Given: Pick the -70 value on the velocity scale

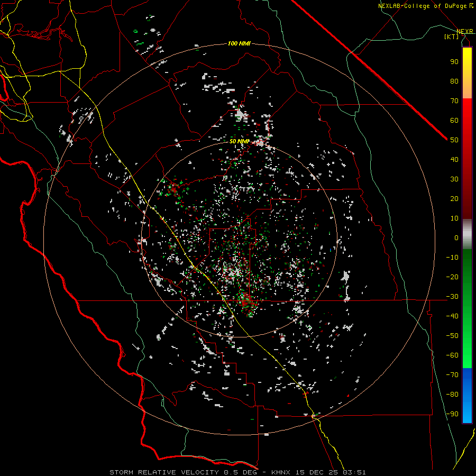Looking at the screenshot, I should coord(452,375).
